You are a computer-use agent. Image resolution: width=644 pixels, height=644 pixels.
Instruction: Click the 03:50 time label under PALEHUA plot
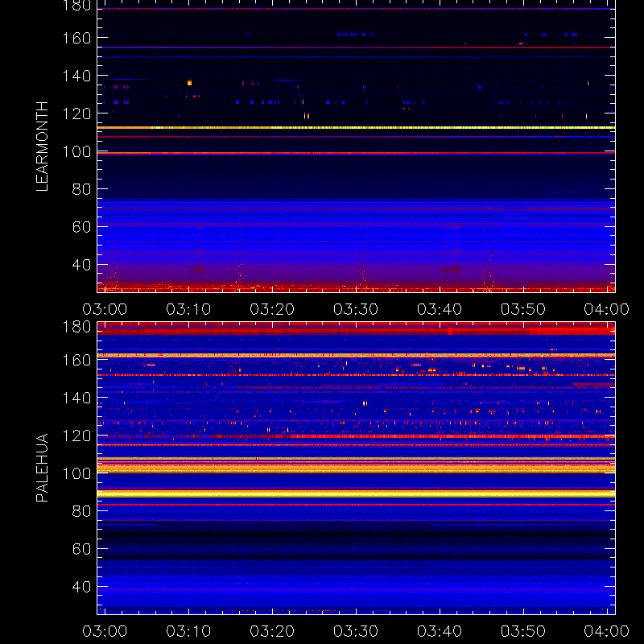coord(522,631)
